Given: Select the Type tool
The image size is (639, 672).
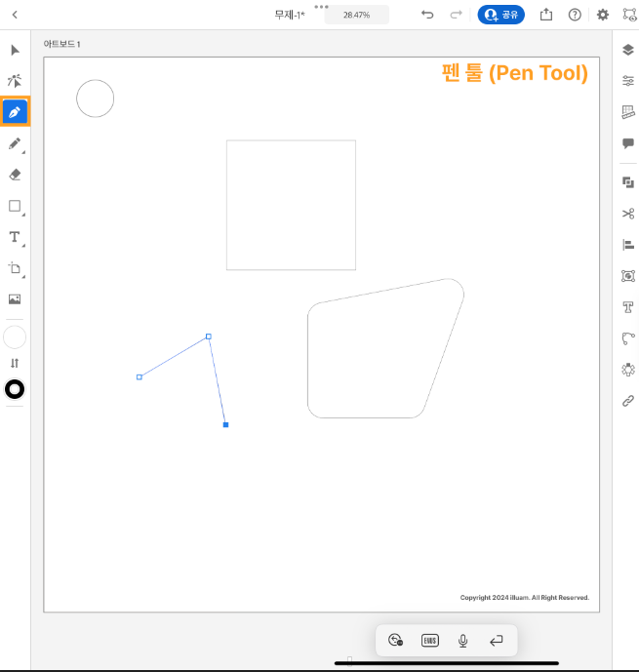Looking at the screenshot, I should point(15,237).
